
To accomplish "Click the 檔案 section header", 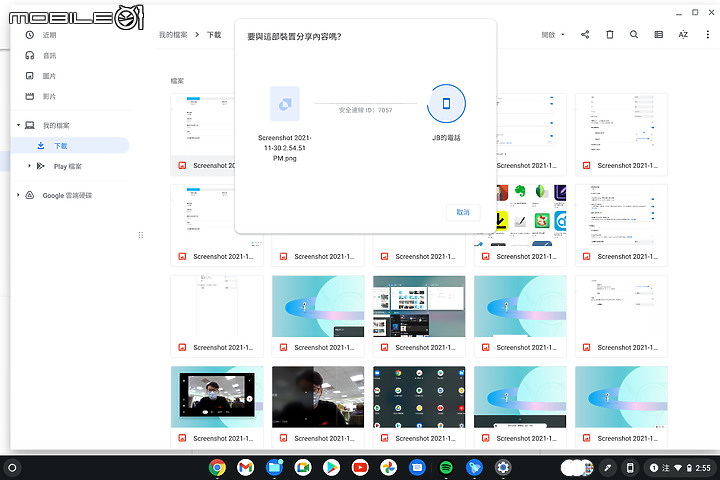I will (x=177, y=81).
